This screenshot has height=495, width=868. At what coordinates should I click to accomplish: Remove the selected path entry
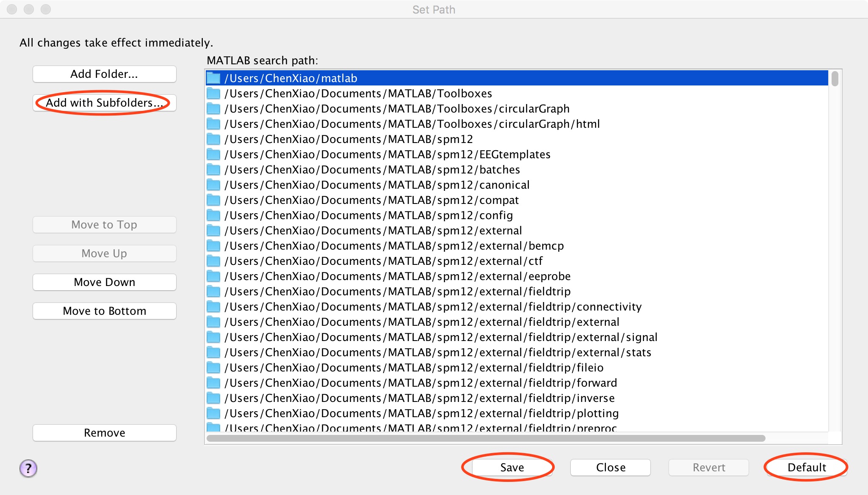click(104, 433)
